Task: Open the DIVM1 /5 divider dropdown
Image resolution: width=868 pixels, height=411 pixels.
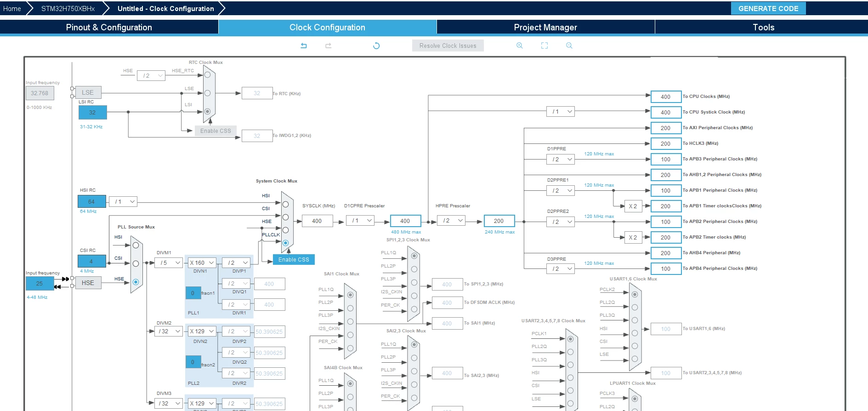Action: (169, 263)
